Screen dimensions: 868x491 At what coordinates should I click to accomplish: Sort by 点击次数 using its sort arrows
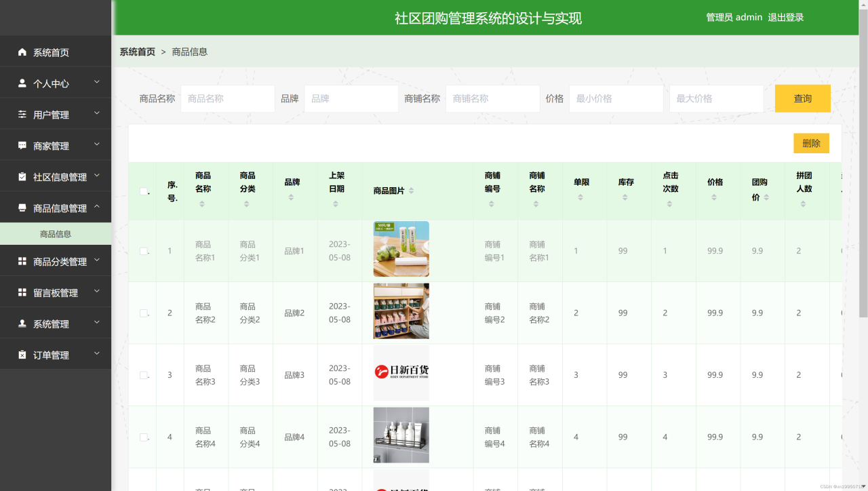click(669, 204)
